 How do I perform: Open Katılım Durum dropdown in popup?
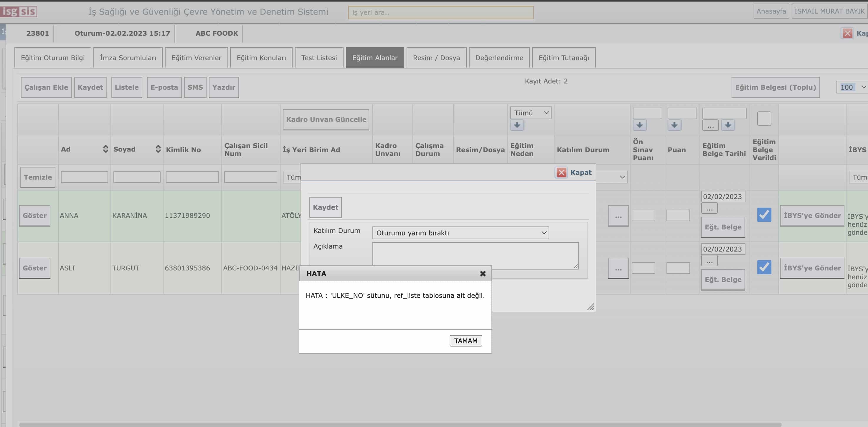pos(460,233)
